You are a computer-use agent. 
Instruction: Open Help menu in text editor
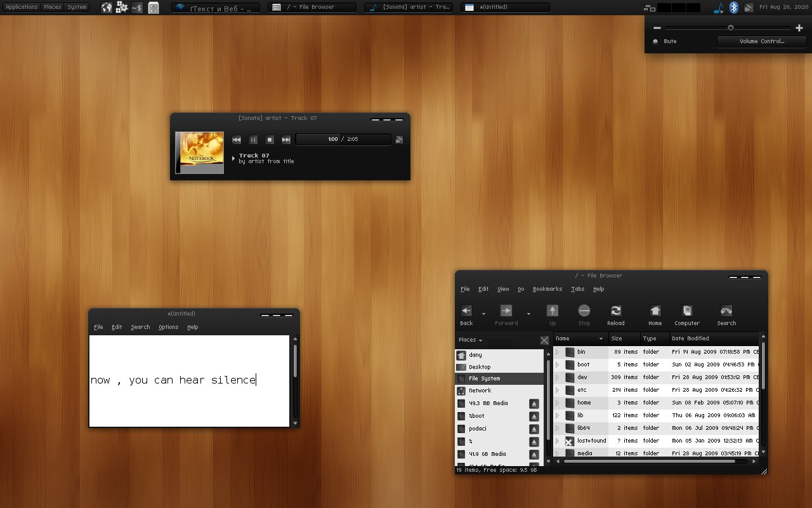pos(192,327)
